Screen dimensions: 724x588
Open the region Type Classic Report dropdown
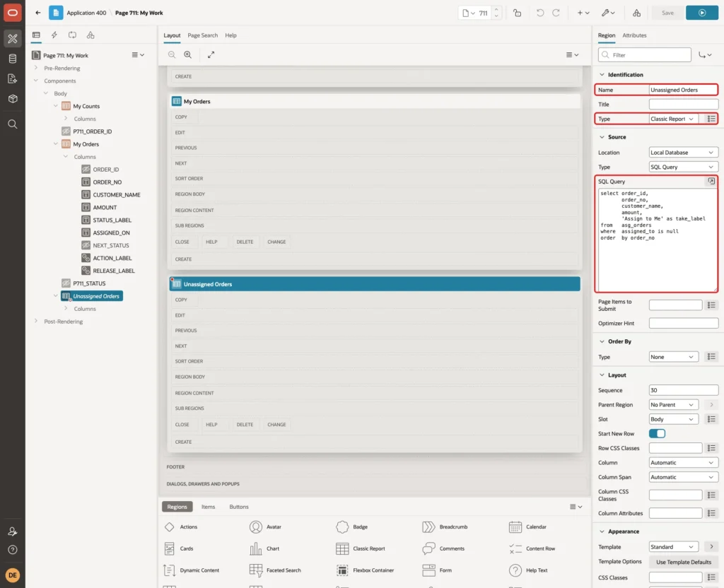pos(673,119)
